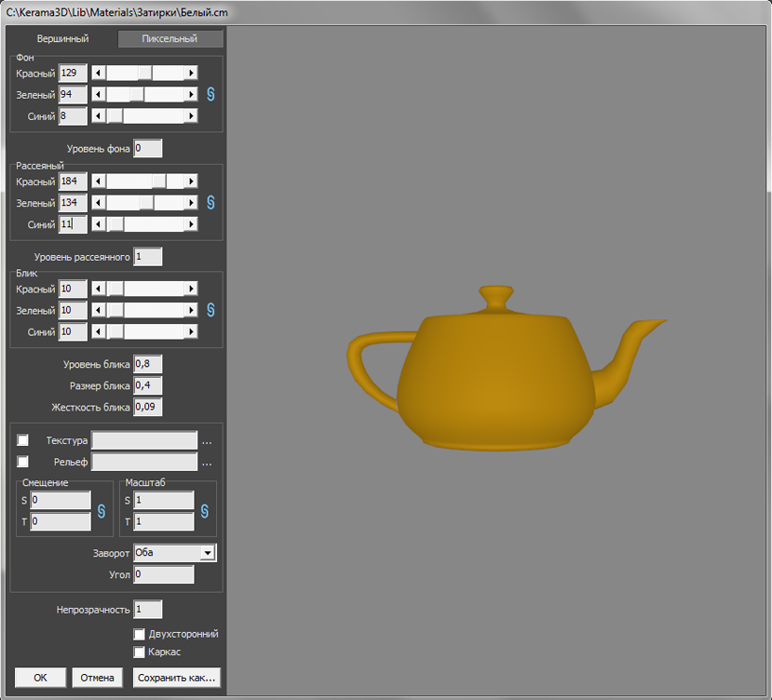Enable the Рельеф checkbox
Viewport: 772px width, 700px height.
[22, 462]
